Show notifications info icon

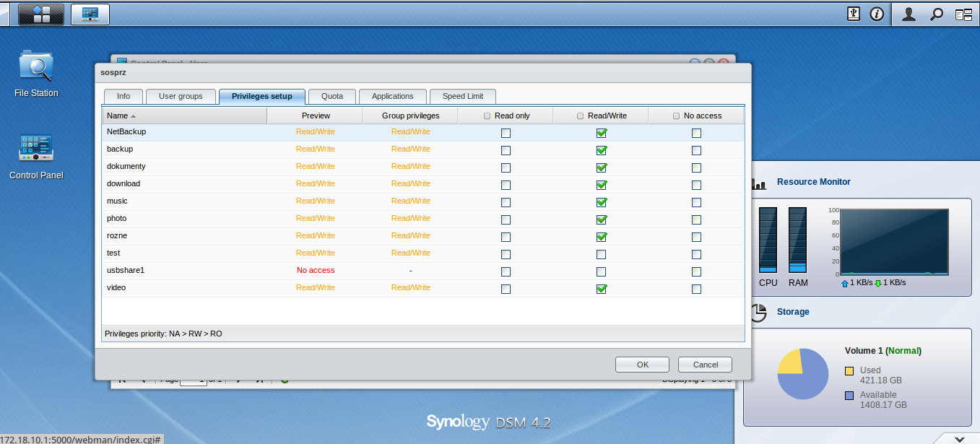tap(877, 14)
